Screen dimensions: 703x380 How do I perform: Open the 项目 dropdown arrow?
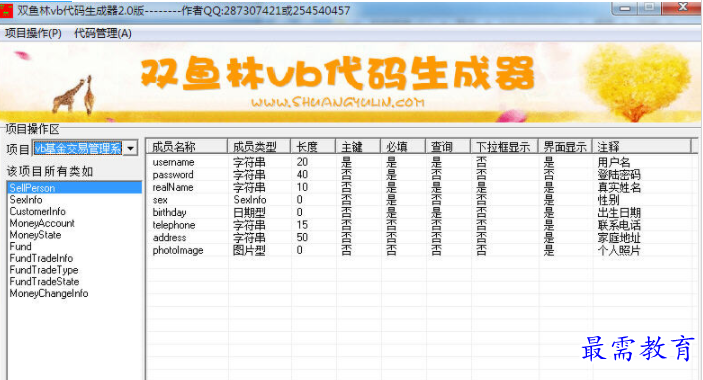coord(130,148)
